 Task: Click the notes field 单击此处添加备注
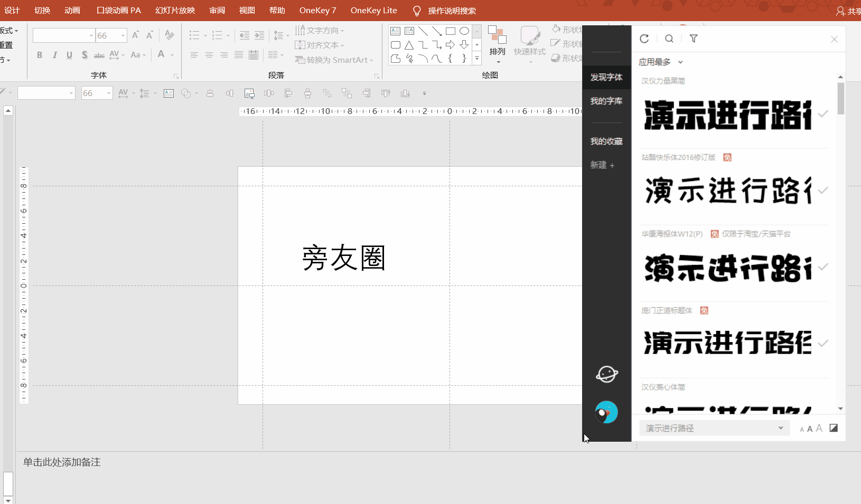click(x=62, y=462)
